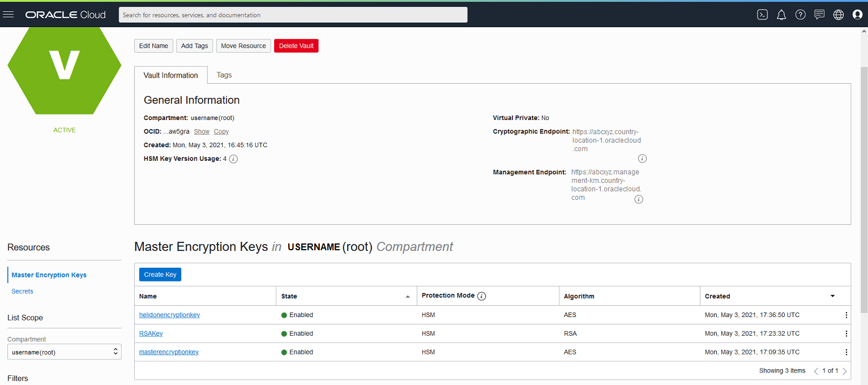Click the RSA algorithm cell

570,333
